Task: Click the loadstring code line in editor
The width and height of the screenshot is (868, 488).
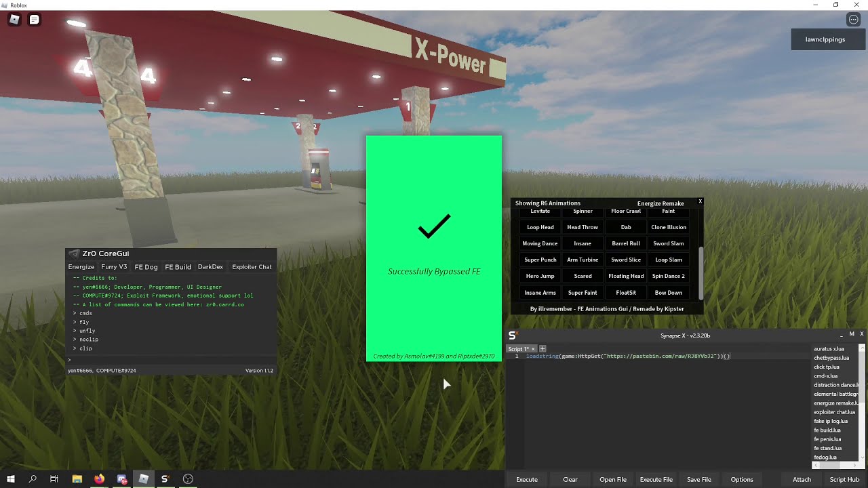Action: (x=629, y=356)
